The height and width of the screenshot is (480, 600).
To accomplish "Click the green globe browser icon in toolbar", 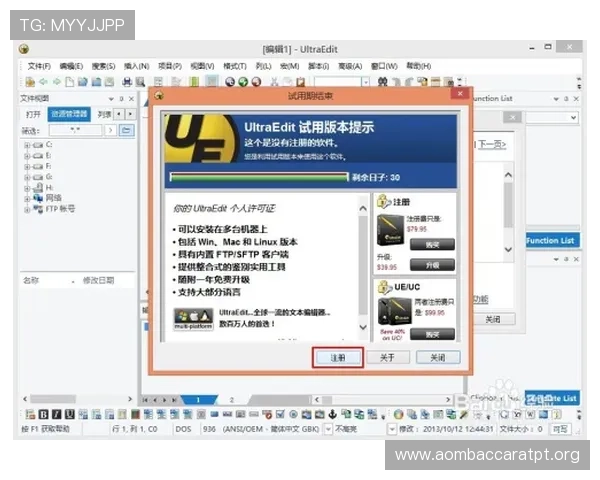I will pos(243,82).
